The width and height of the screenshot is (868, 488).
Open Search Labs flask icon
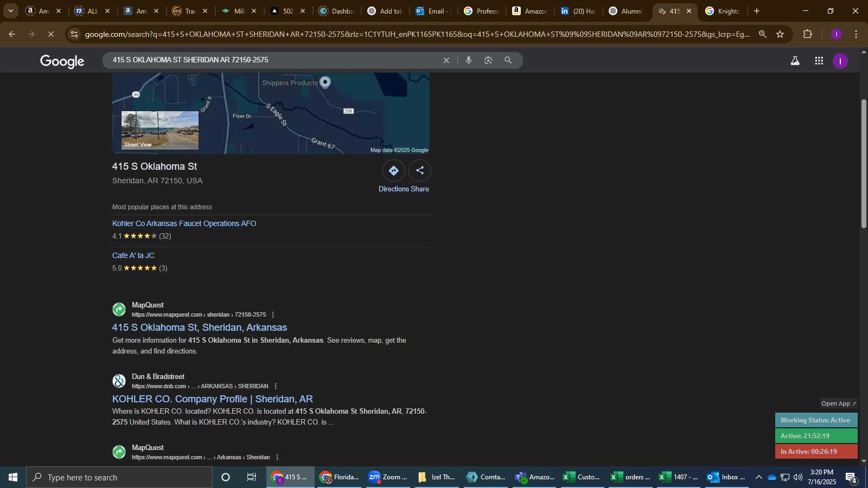[x=795, y=61]
